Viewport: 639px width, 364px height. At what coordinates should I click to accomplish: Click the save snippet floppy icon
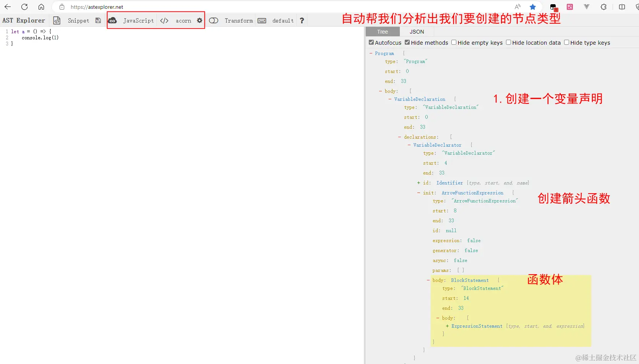(98, 21)
